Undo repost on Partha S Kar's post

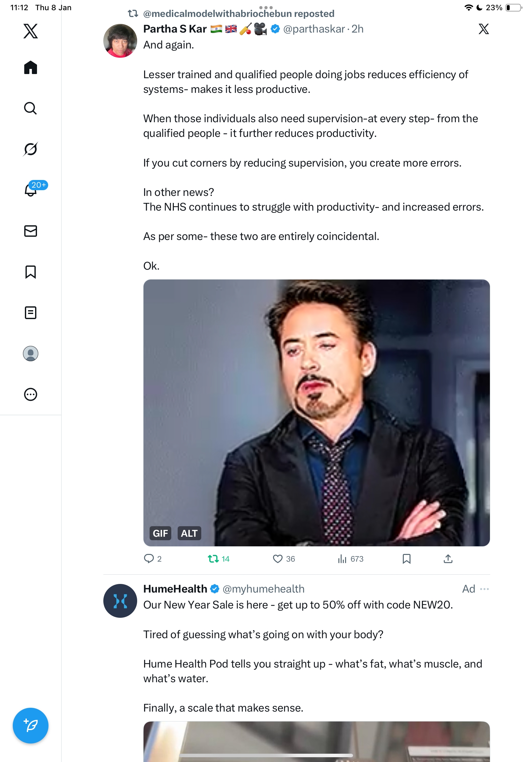[x=213, y=559]
